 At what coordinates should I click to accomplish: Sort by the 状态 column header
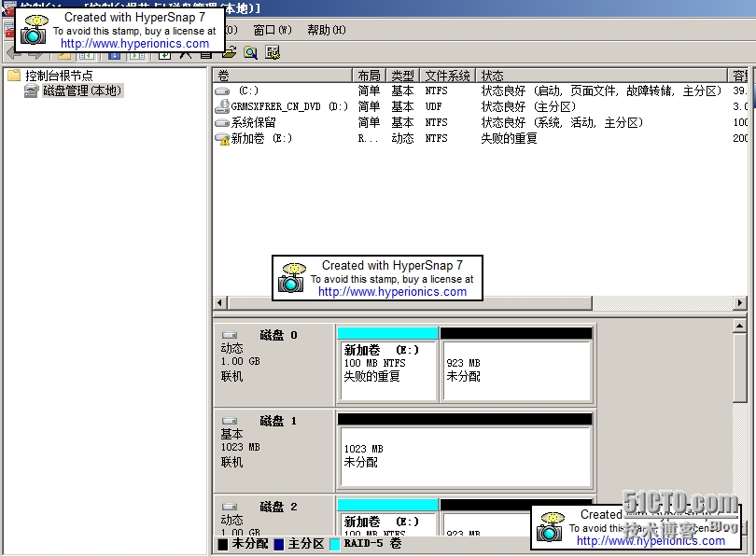pyautogui.click(x=601, y=76)
